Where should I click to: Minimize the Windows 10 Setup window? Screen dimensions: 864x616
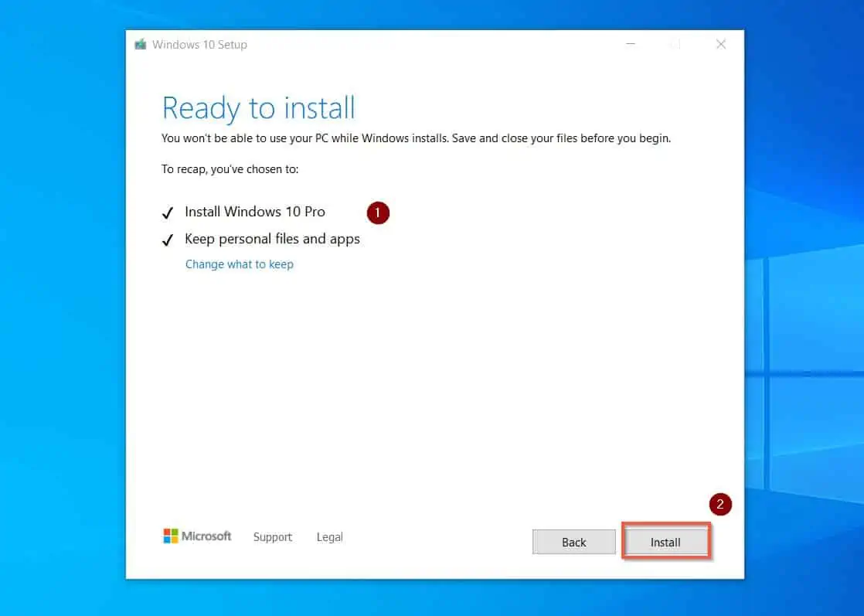[631, 44]
